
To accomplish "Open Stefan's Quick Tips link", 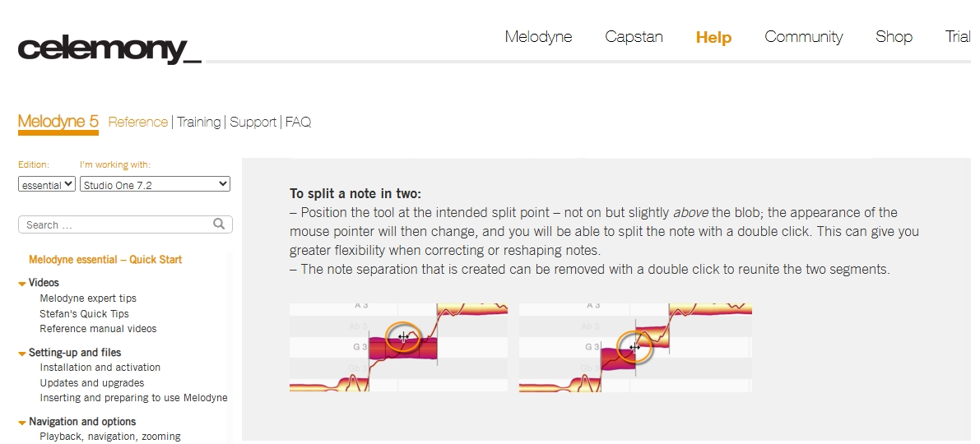I will tap(84, 313).
